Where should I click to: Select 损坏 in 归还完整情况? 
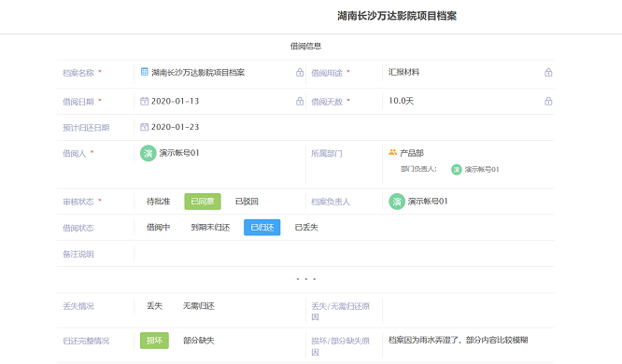tap(154, 341)
